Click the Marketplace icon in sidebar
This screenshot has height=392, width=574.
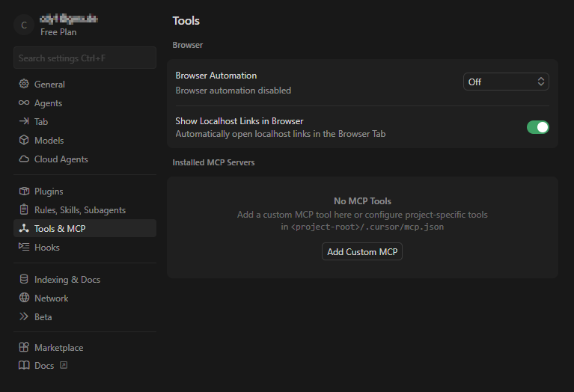(x=24, y=348)
